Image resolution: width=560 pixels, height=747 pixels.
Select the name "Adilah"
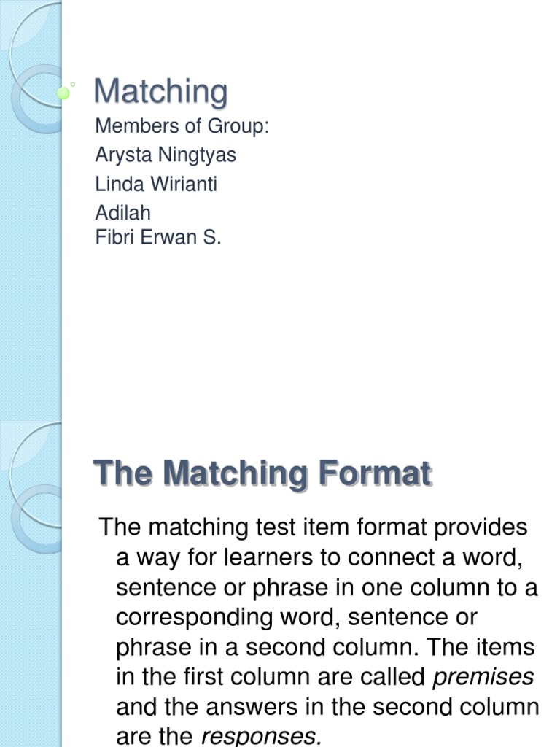pyautogui.click(x=123, y=212)
